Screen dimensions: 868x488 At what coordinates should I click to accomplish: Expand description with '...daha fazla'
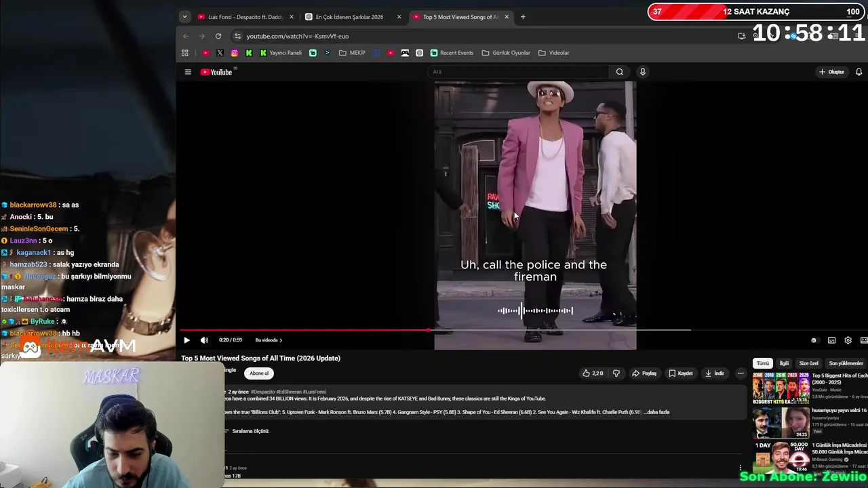pos(656,412)
